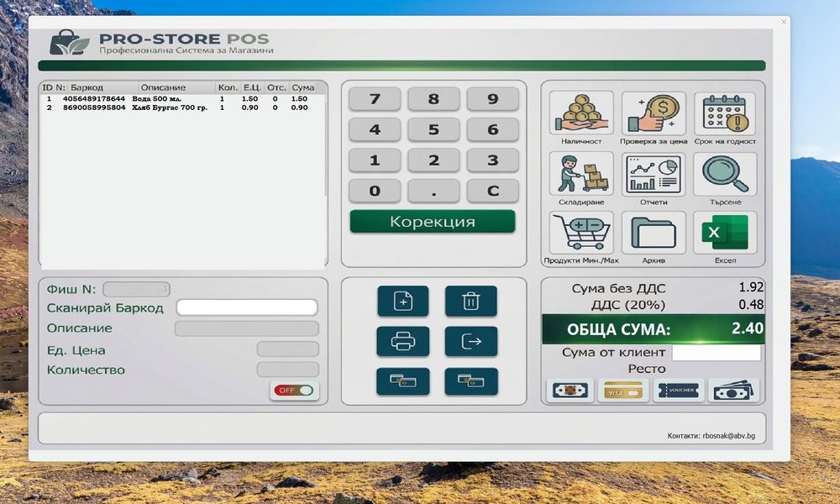Select the stacked banknotes payment icon
The image size is (840, 504).
click(734, 391)
